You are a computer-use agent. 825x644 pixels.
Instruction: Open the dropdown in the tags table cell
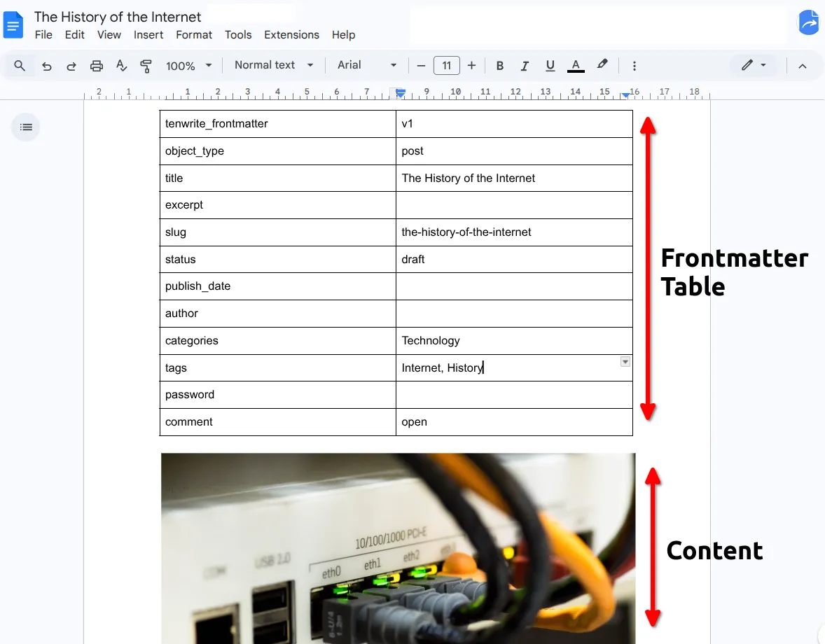point(625,361)
